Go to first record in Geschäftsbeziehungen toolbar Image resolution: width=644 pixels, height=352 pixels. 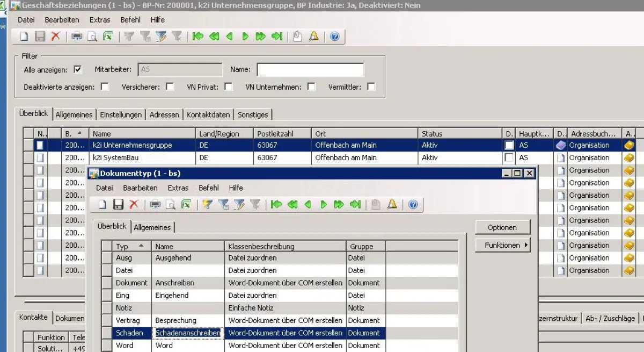click(x=197, y=37)
